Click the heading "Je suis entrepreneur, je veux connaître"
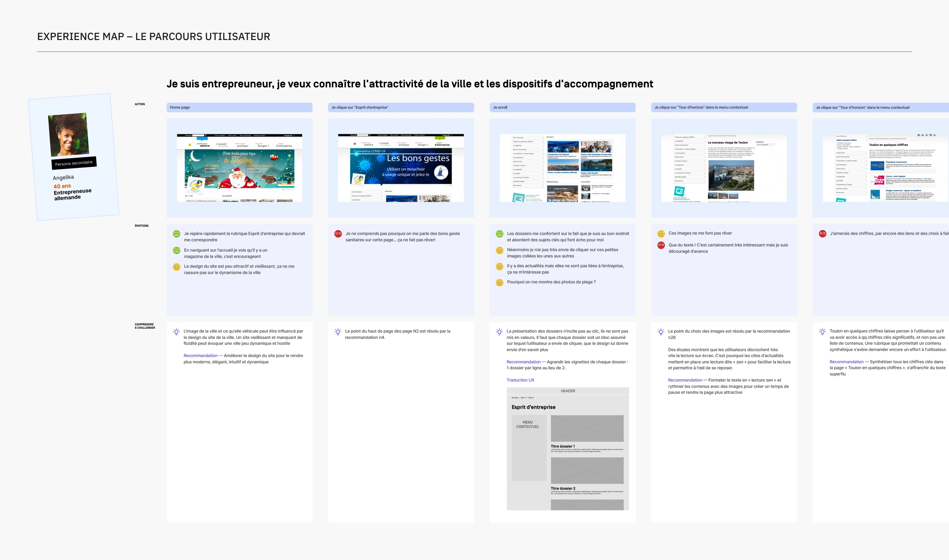Viewport: 949px width, 560px height. pyautogui.click(x=410, y=84)
